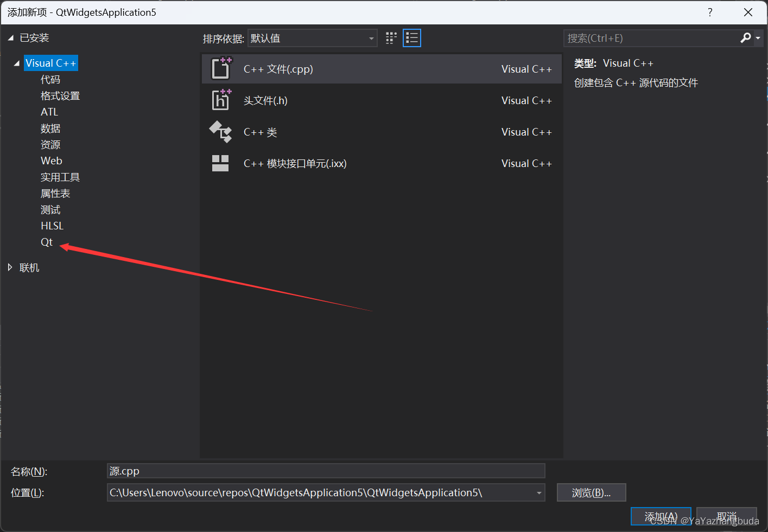Select the Web category in sidebar
The height and width of the screenshot is (532, 768).
[x=51, y=161]
